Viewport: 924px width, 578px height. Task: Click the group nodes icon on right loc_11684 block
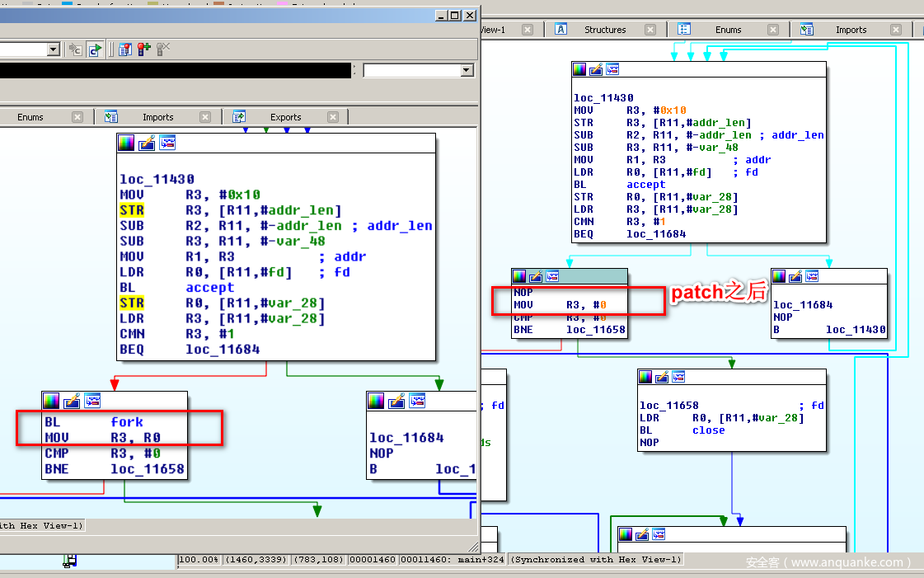812,277
